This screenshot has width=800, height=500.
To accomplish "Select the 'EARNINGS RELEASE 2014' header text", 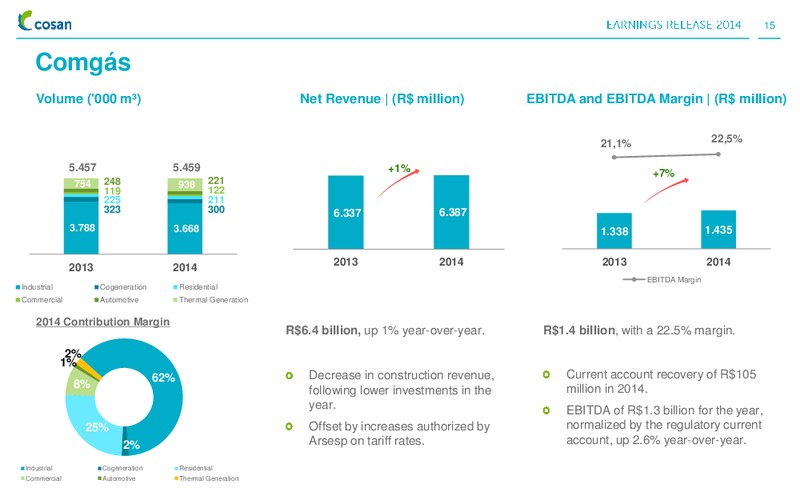I will click(x=673, y=25).
